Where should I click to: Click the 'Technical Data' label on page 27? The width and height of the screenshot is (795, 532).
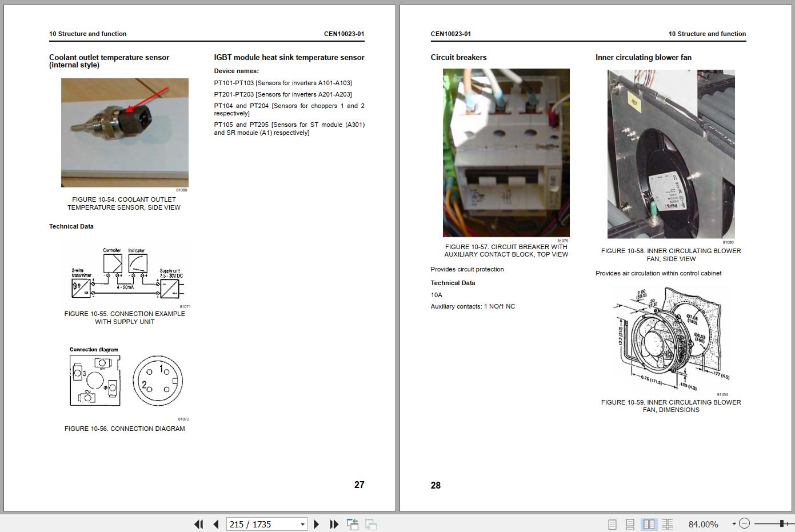pos(71,226)
